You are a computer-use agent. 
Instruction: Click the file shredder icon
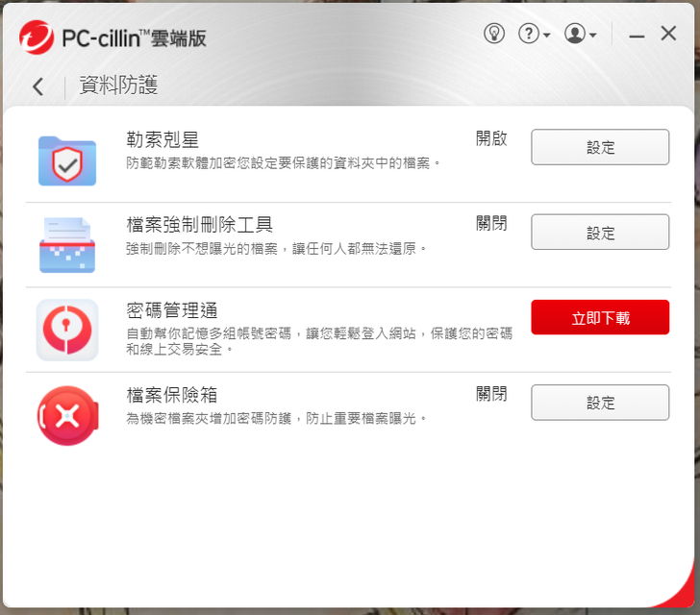67,245
